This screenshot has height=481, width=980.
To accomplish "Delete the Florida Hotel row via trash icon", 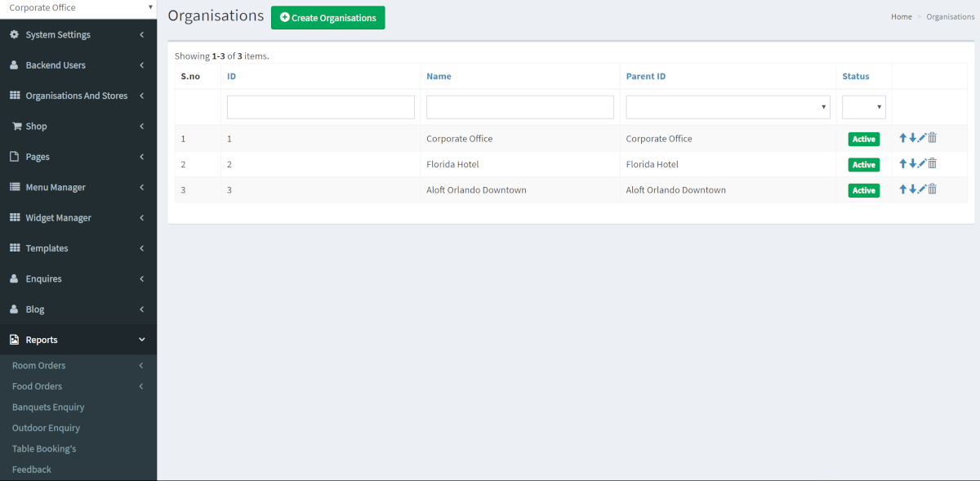I will [932, 163].
